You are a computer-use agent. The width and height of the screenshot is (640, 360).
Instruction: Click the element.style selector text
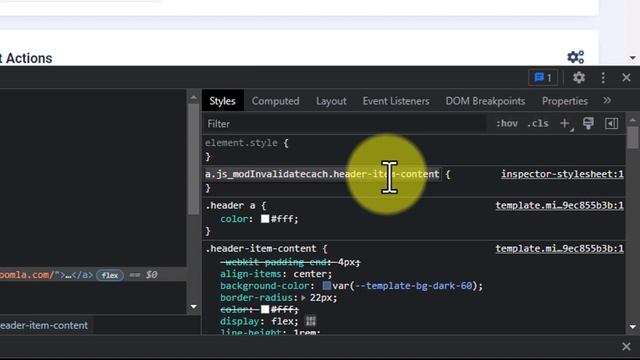(x=241, y=143)
